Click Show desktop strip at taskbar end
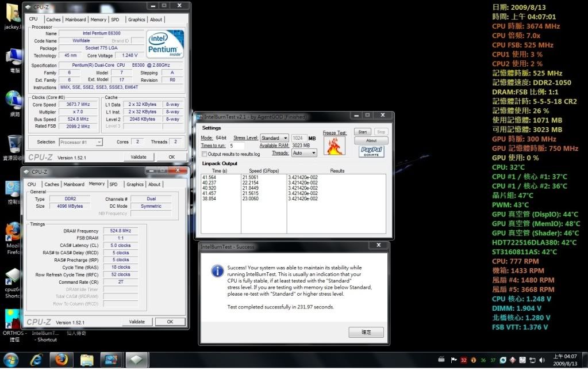The image size is (588, 370). [585, 360]
